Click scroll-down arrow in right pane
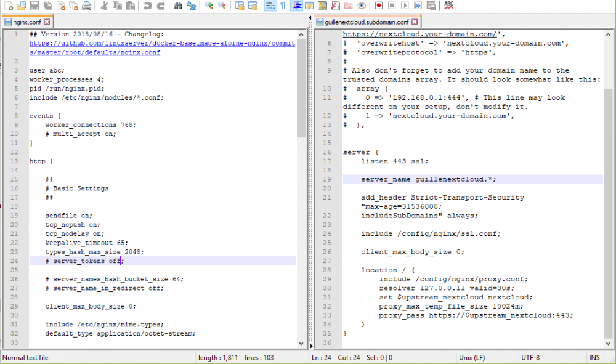Viewport: 616px width, 364px height. click(608, 343)
